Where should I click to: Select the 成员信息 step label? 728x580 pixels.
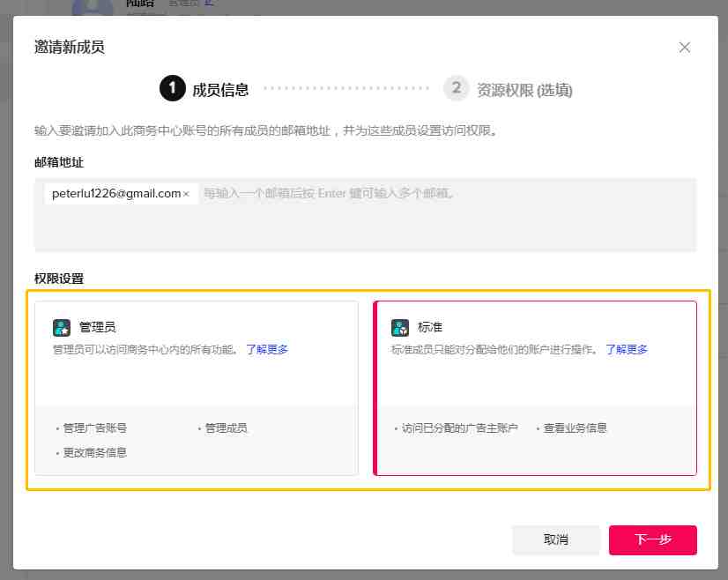pos(220,89)
